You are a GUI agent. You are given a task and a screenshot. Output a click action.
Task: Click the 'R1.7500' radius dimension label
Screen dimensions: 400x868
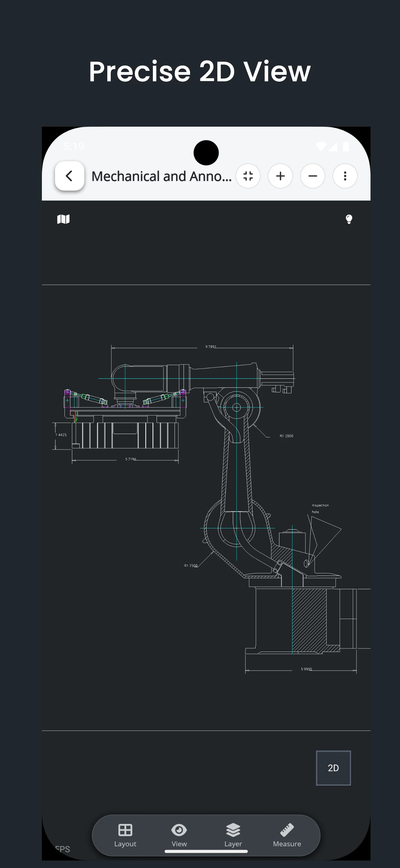click(191, 565)
